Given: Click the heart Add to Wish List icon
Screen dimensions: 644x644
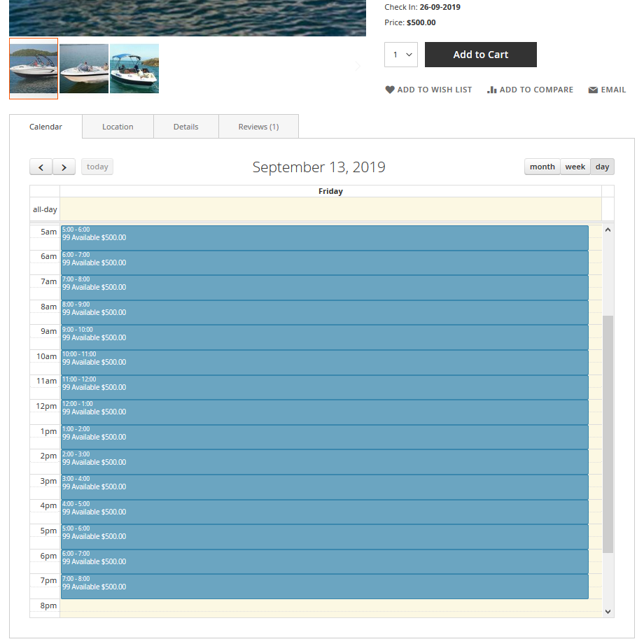Looking at the screenshot, I should (390, 90).
